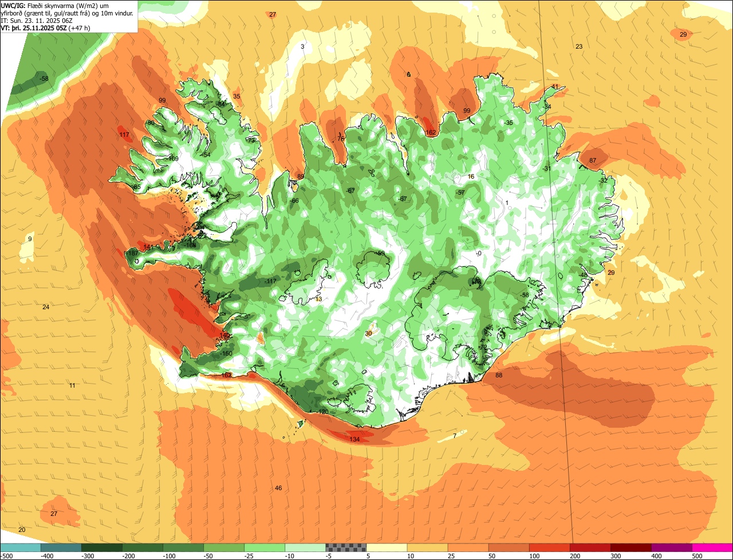Click the green legend swatch between -100 and -50
733x560 pixels.
coord(183,548)
